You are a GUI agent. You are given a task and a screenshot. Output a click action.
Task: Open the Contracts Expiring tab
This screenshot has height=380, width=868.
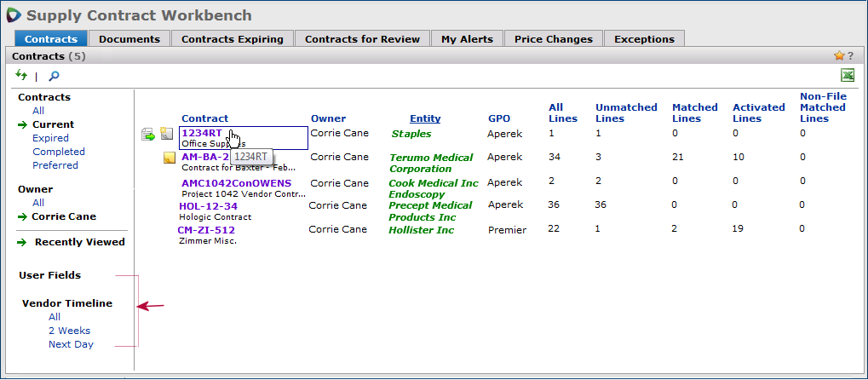click(233, 39)
